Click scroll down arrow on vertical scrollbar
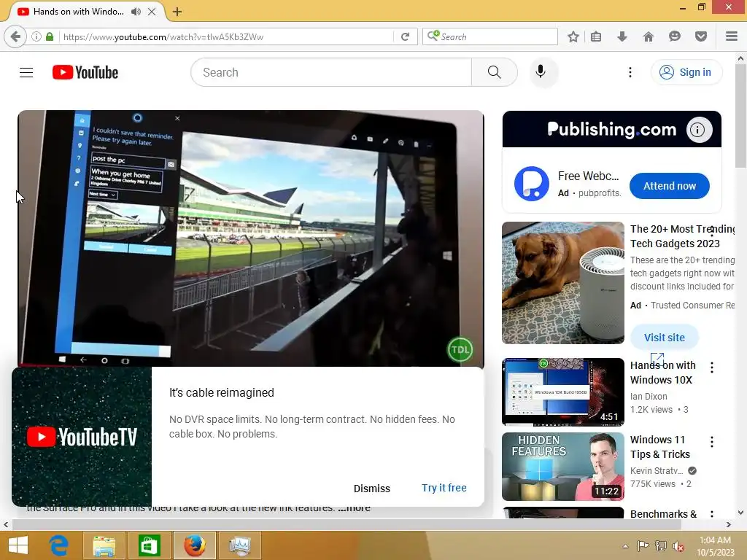 [740, 513]
